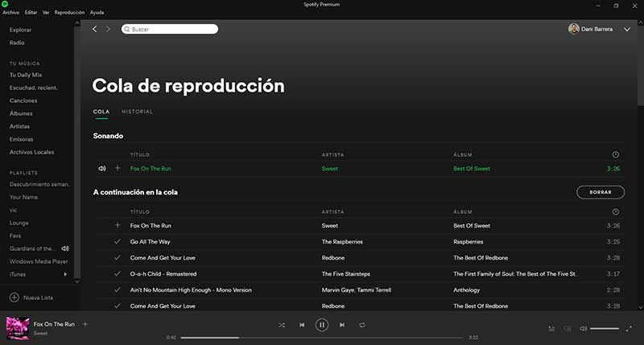
Task: Open Descubrimiento semanal playlist
Action: click(x=39, y=184)
